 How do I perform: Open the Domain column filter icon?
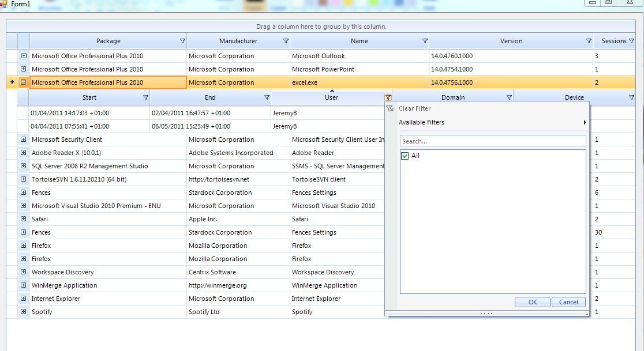coord(510,97)
